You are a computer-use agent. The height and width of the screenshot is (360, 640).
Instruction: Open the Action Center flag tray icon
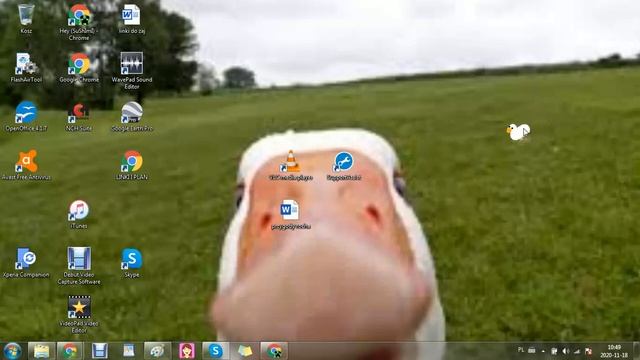coord(554,351)
